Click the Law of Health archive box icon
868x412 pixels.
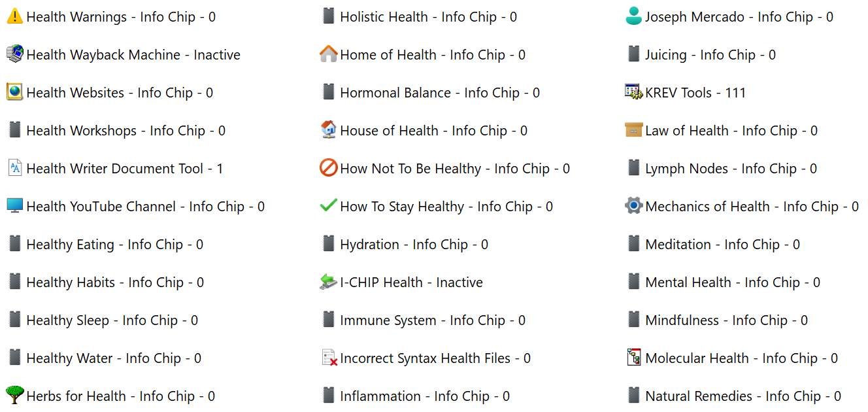point(633,131)
